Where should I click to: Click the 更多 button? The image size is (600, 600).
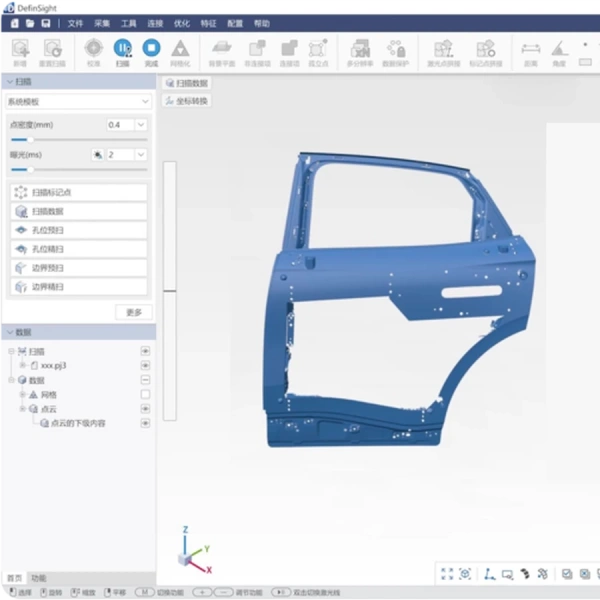[x=134, y=312]
